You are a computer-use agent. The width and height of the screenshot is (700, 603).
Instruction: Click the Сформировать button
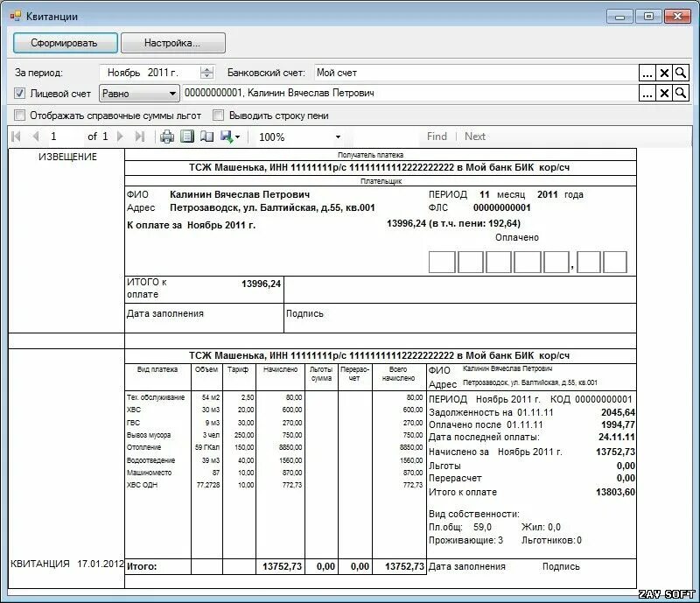click(x=65, y=43)
